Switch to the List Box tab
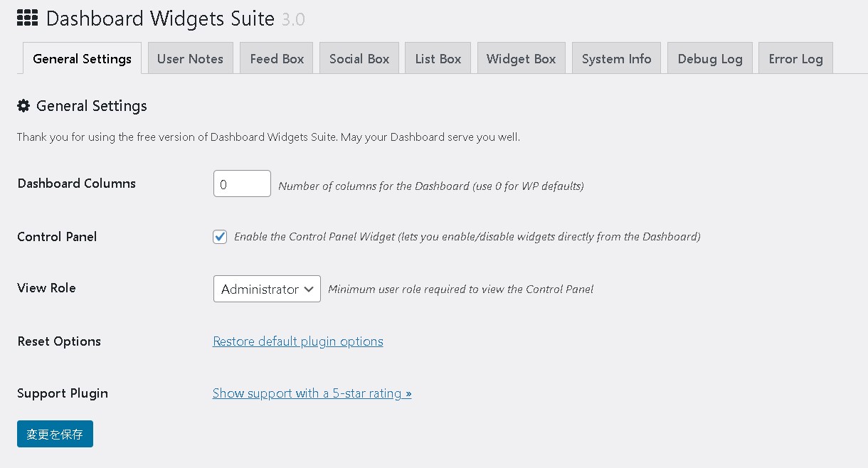The width and height of the screenshot is (868, 468). coord(438,58)
